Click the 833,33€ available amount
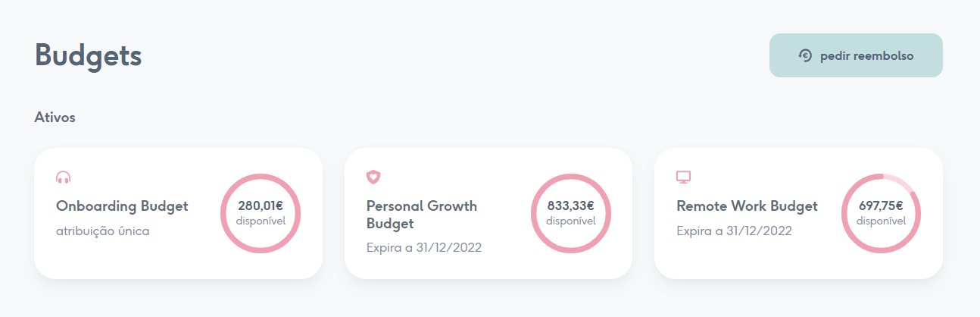 [x=571, y=206]
